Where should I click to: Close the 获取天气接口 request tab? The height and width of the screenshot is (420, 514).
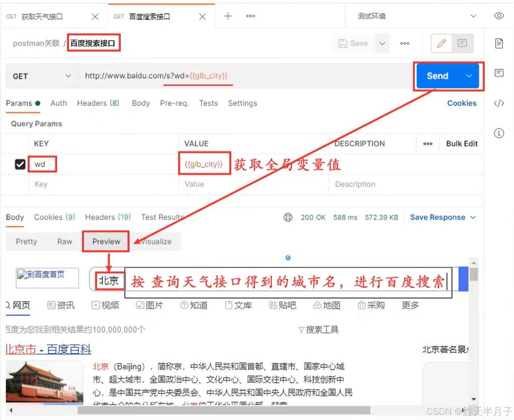pos(95,16)
